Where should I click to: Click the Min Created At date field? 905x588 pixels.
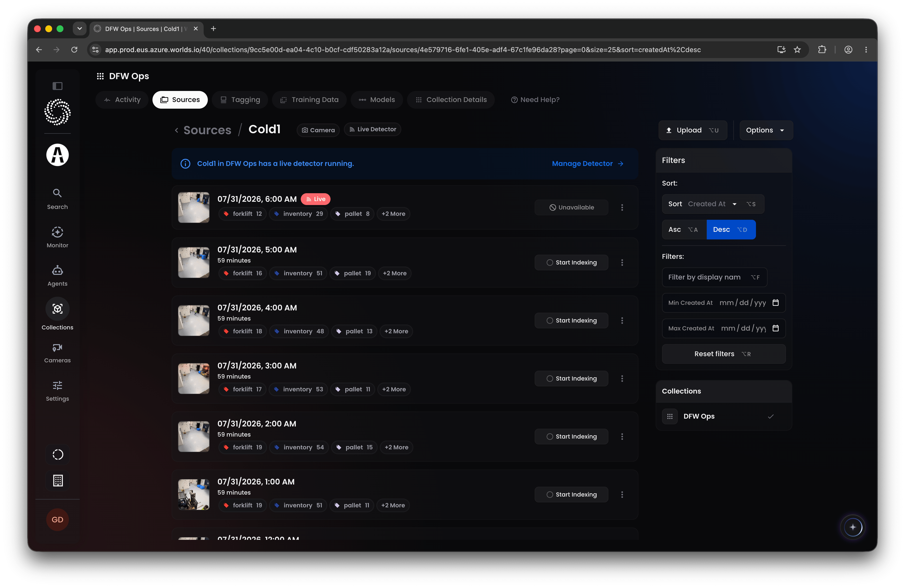pyautogui.click(x=724, y=303)
